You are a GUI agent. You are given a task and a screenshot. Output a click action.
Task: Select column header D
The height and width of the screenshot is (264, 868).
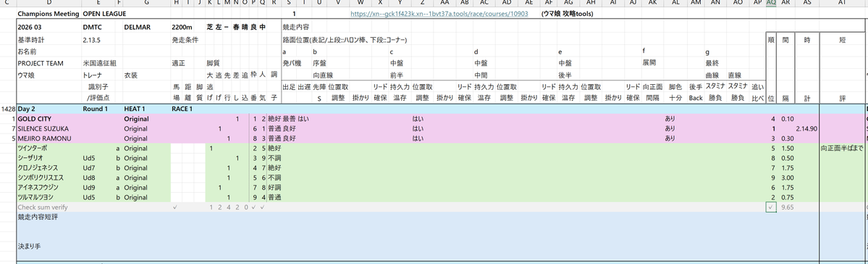[49, 4]
